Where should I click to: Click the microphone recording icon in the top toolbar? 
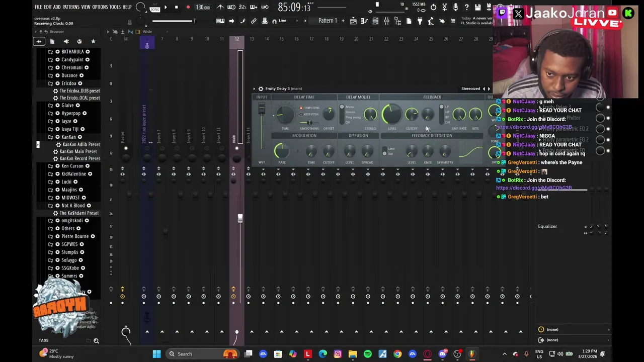455,7
